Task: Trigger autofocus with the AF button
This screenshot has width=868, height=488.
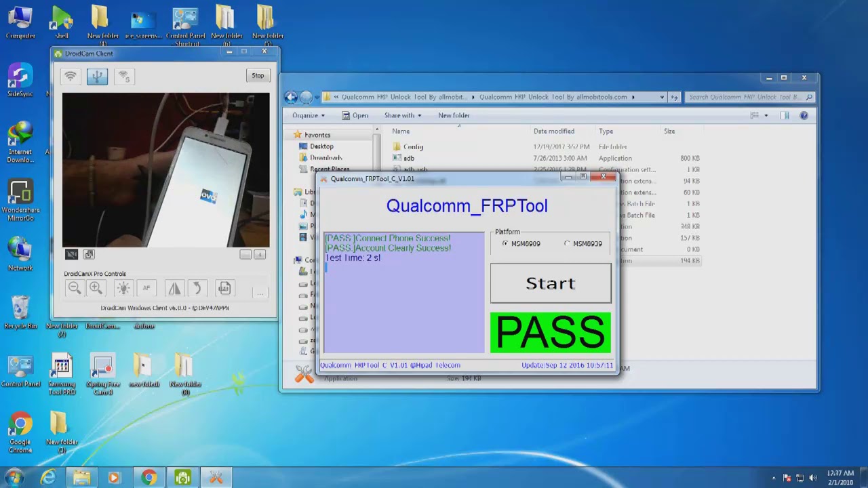Action: pos(146,288)
